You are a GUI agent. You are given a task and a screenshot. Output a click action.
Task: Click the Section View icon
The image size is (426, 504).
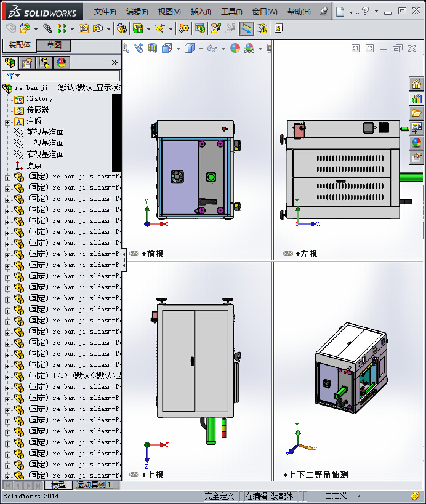pyautogui.click(x=153, y=48)
